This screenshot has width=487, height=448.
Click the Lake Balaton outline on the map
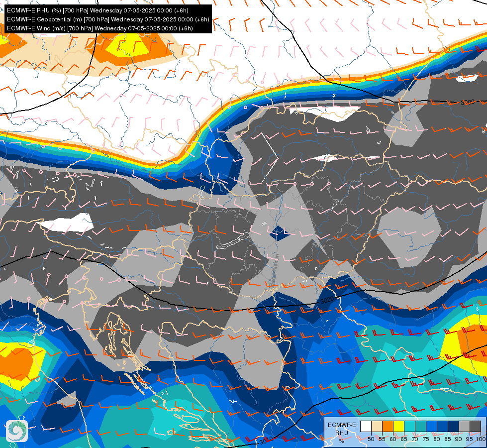tap(233, 240)
